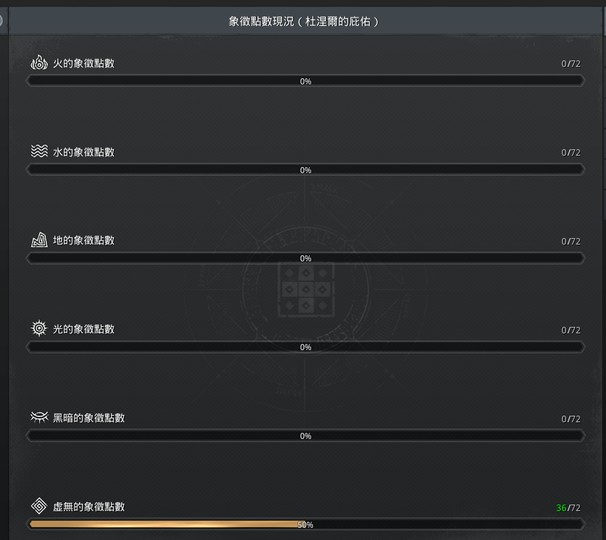Click the central grid emblem watermark
The height and width of the screenshot is (540, 606).
coord(306,289)
